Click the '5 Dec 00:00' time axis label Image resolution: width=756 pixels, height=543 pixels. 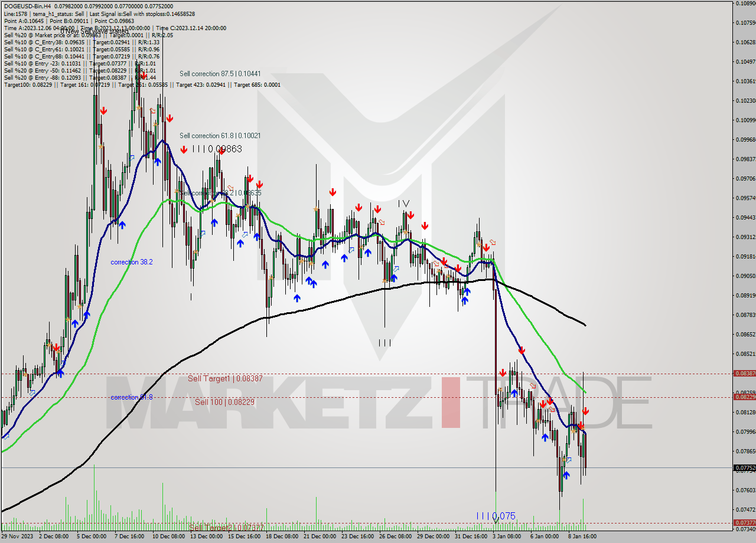click(x=91, y=537)
